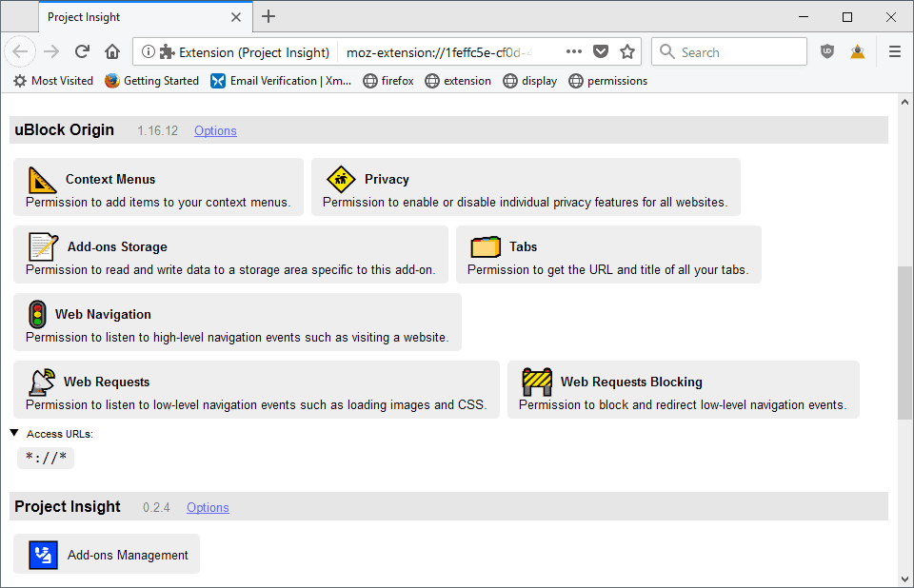Click the Add-ons Management icon

point(43,555)
